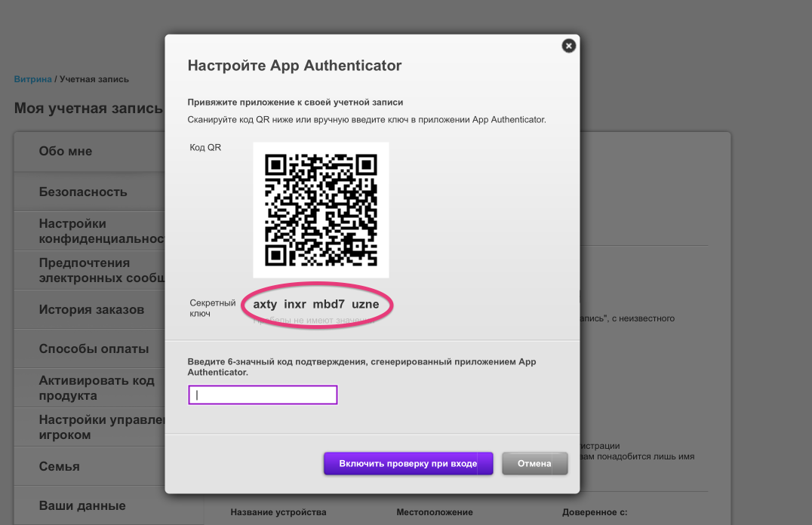Click the Настройте App Authenticator dialog title

pyautogui.click(x=294, y=66)
